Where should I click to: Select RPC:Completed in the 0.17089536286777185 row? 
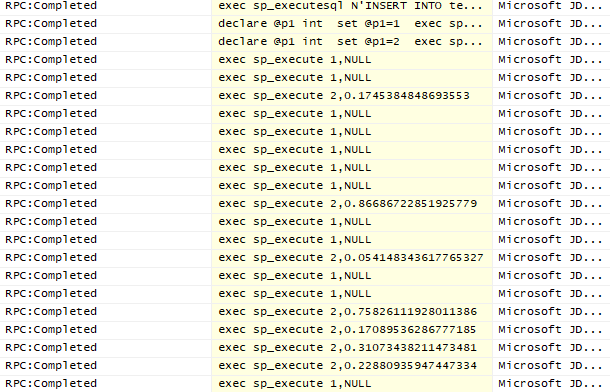[x=51, y=330]
